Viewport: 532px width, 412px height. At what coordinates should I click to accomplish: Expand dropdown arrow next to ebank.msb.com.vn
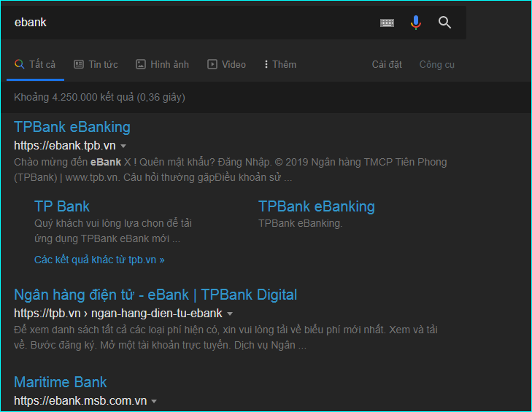(154, 401)
